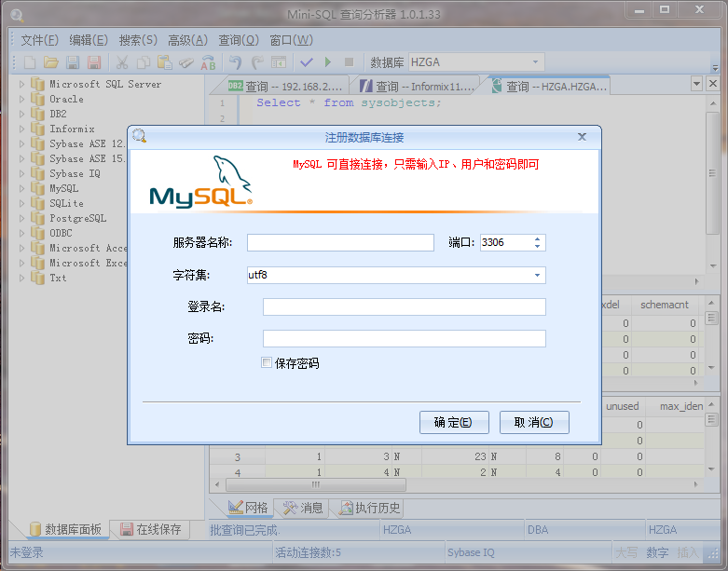Click the Txt folder icon in tree
Image resolution: width=728 pixels, height=571 pixels.
tap(37, 278)
